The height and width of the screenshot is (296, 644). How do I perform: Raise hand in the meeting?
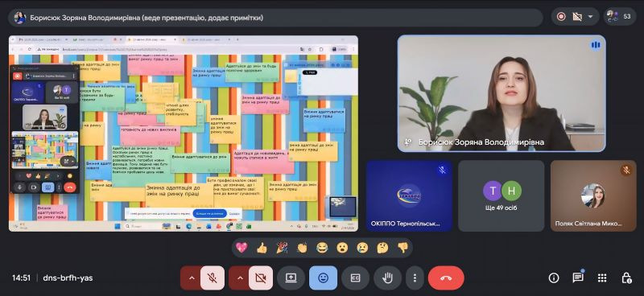[x=387, y=278]
